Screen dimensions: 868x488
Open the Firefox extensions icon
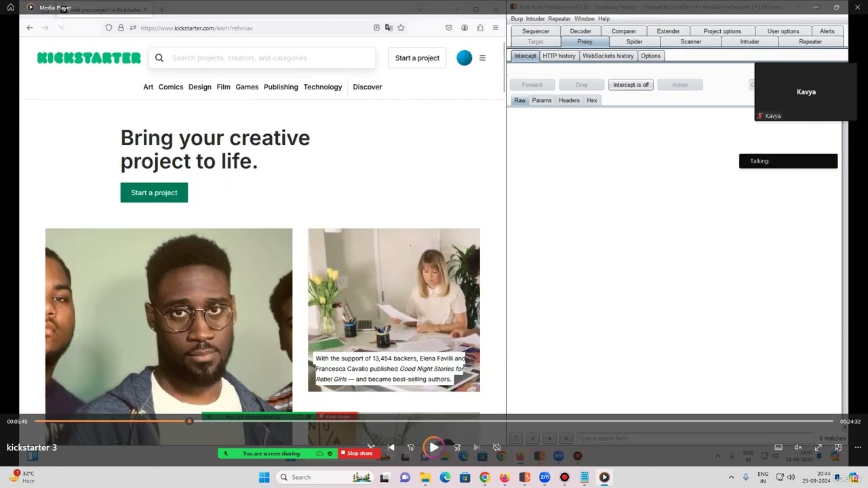[x=480, y=28]
